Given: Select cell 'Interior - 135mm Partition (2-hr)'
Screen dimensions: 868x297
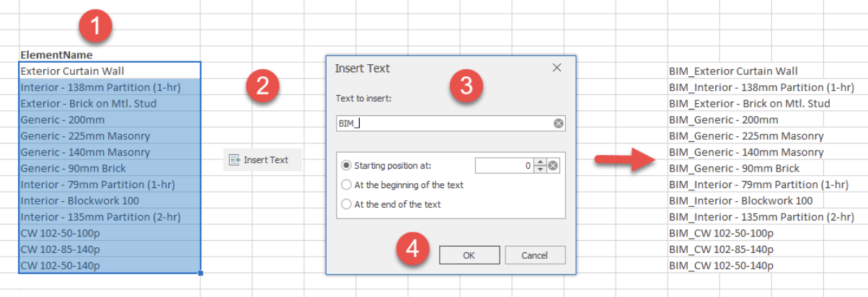Looking at the screenshot, I should click(x=110, y=217).
